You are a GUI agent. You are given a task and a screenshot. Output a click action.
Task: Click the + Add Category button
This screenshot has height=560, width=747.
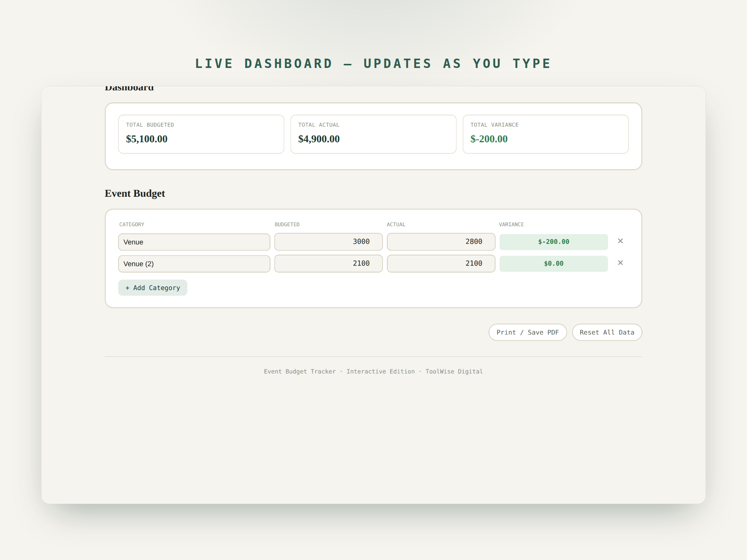[153, 288]
